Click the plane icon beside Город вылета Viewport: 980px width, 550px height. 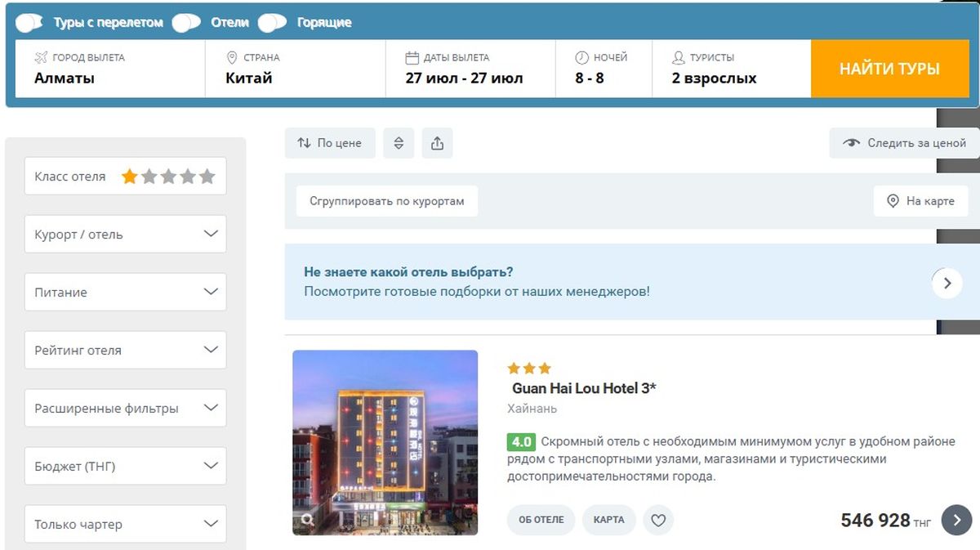[x=42, y=57]
